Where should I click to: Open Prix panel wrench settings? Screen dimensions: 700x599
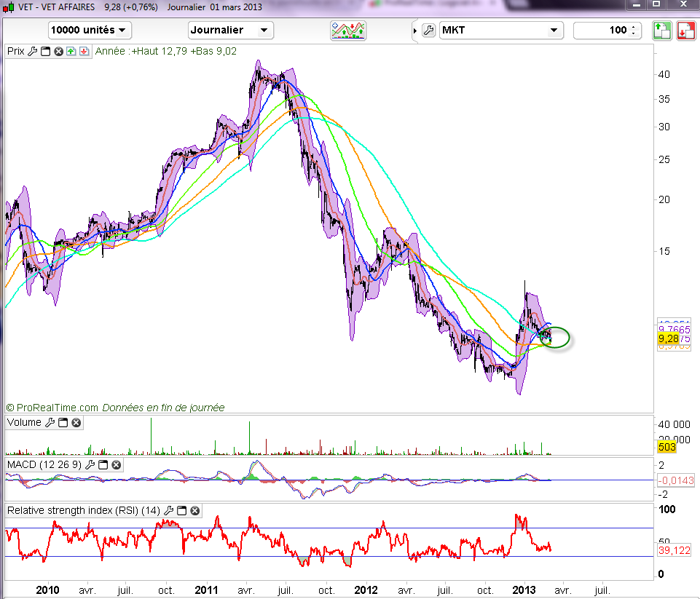[32, 52]
